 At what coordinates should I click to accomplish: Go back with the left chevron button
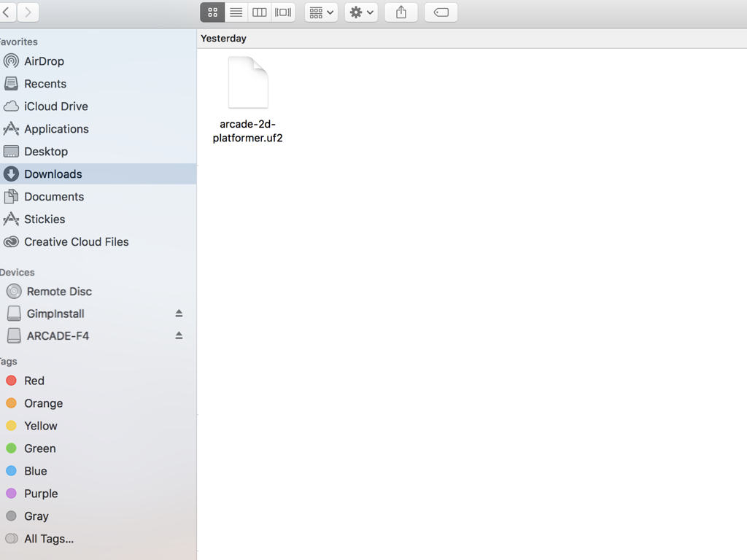tap(7, 12)
